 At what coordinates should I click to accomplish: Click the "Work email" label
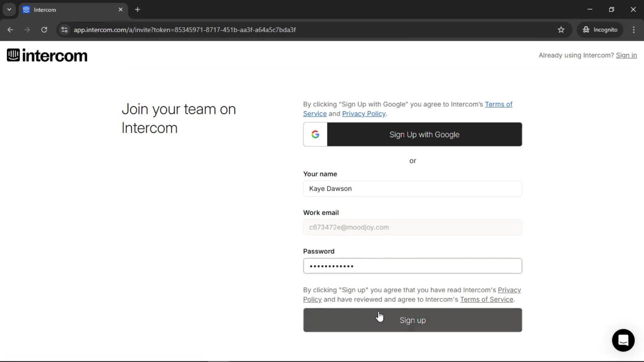click(x=321, y=213)
